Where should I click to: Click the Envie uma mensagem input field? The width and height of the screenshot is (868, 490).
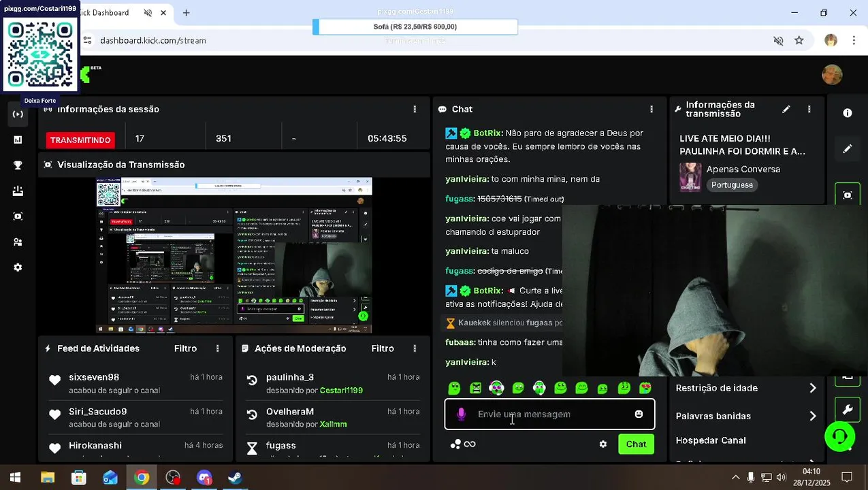tap(549, 414)
